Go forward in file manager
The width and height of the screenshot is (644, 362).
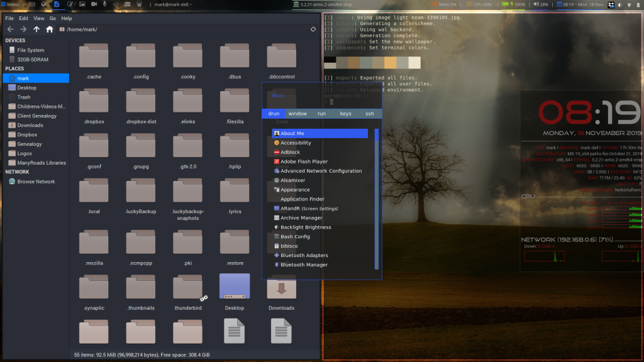click(x=23, y=29)
